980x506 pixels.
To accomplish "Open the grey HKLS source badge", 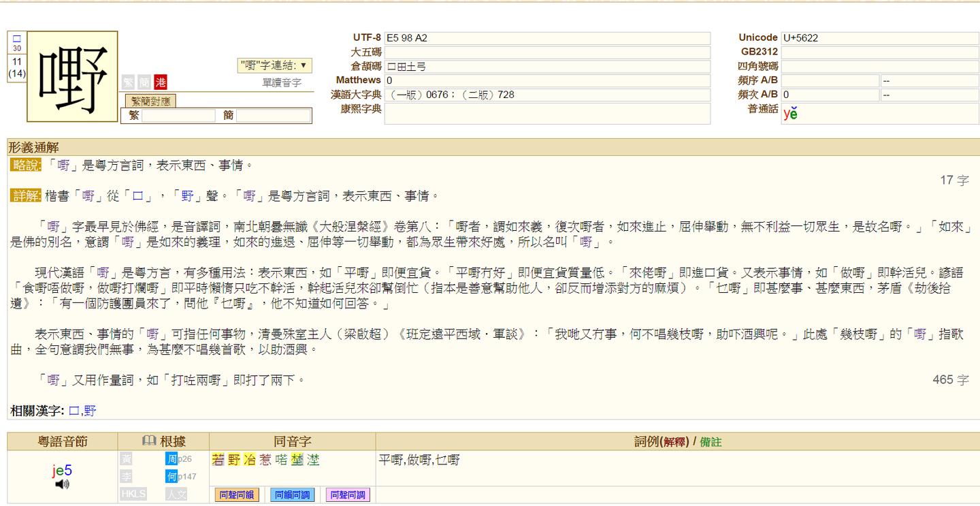I will click(133, 494).
